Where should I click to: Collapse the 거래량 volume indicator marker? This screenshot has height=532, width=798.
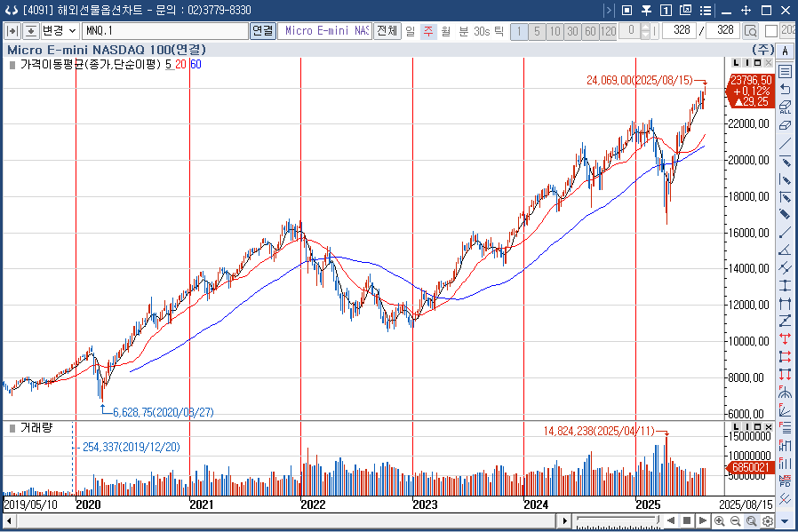12,429
